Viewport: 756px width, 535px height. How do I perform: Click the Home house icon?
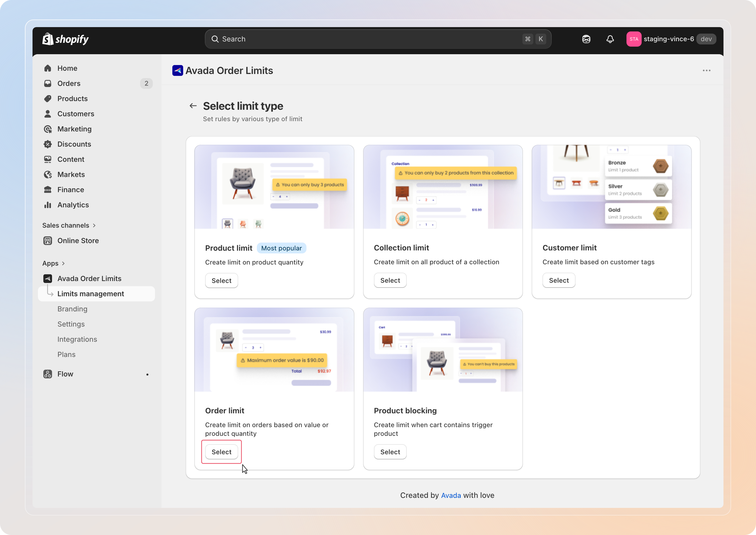[48, 68]
